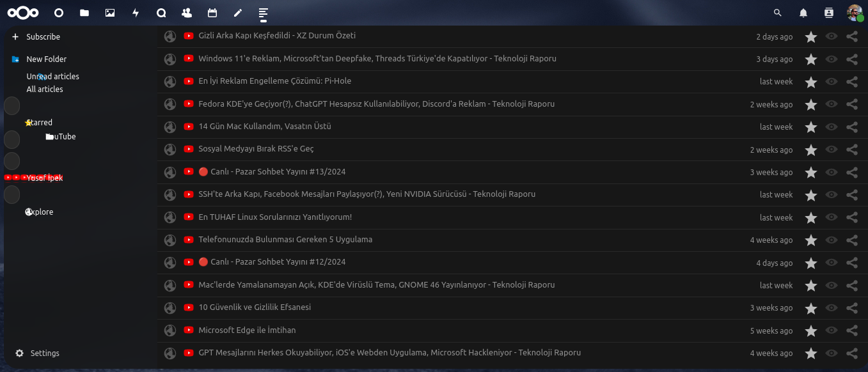
Task: Open Settings at the bottom of the sidebar
Action: (45, 353)
